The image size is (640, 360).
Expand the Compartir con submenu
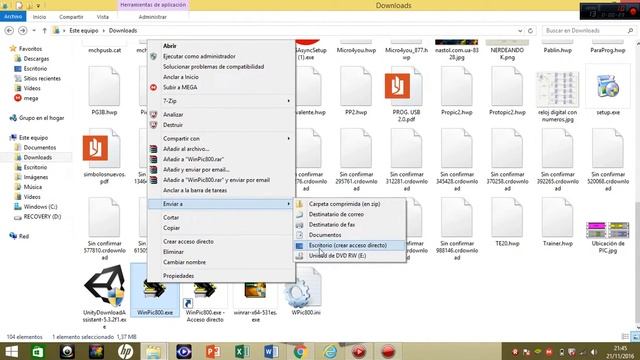coord(221,139)
